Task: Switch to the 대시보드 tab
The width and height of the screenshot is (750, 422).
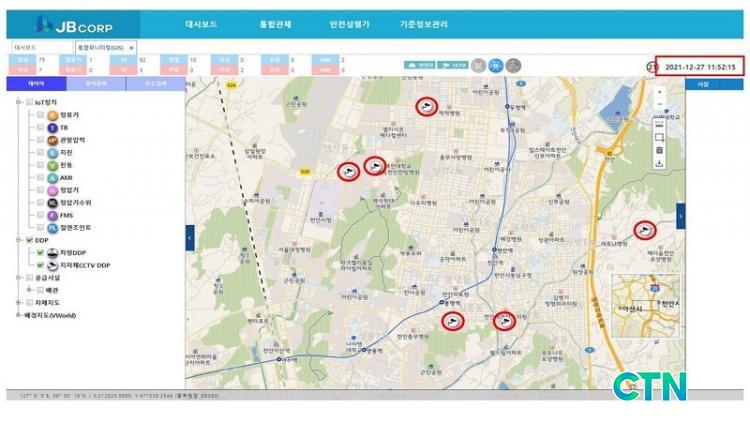Action: (27, 47)
